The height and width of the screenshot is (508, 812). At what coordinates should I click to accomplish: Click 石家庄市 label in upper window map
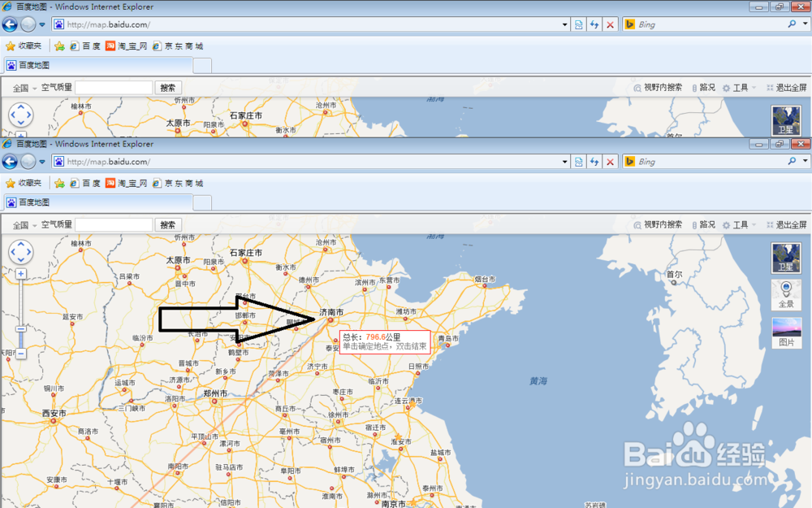246,115
